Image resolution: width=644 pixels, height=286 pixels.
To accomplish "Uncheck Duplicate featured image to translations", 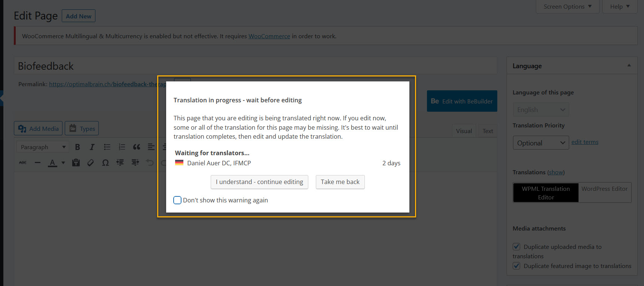I will pos(516,266).
